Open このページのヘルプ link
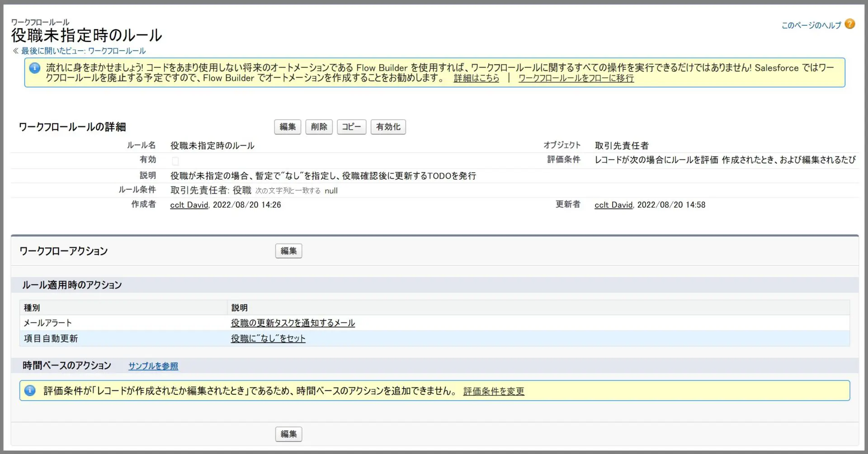Image resolution: width=868 pixels, height=454 pixels. [811, 25]
